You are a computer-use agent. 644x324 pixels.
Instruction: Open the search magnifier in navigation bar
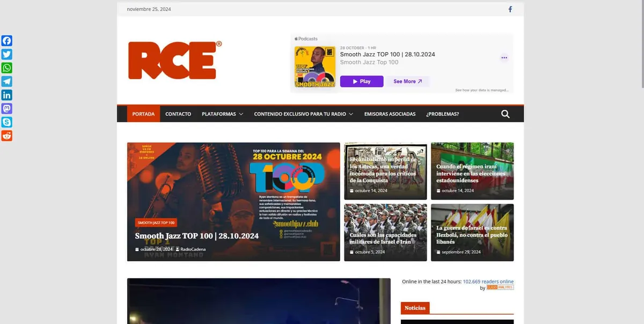[x=505, y=114]
